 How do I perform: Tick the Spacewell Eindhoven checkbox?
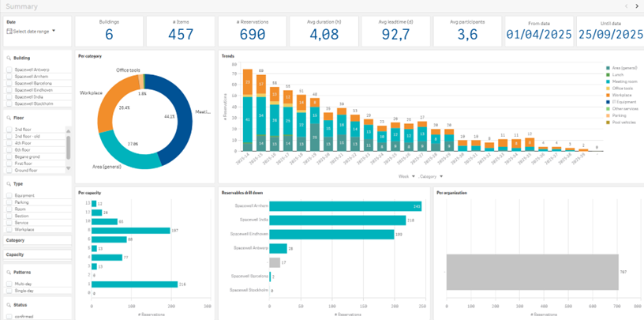[9, 89]
